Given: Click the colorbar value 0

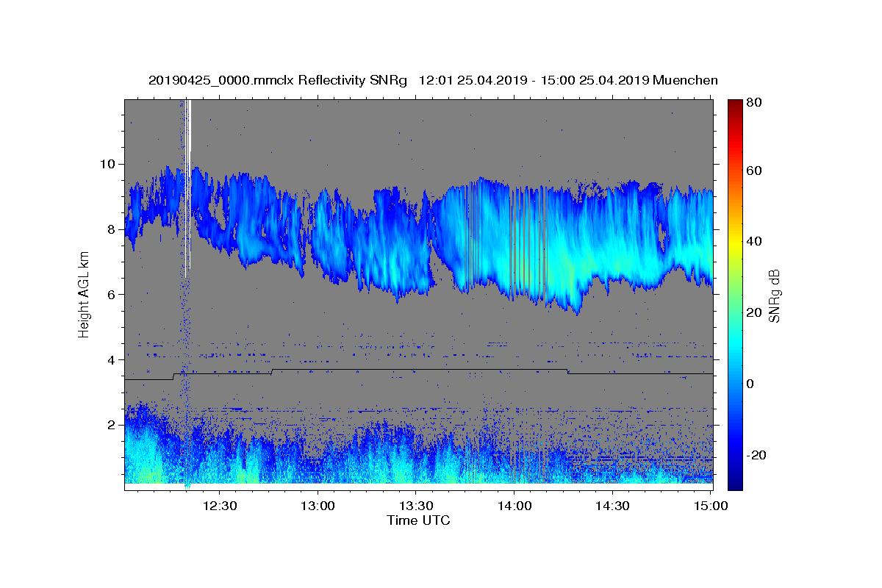Looking at the screenshot, I should click(751, 384).
